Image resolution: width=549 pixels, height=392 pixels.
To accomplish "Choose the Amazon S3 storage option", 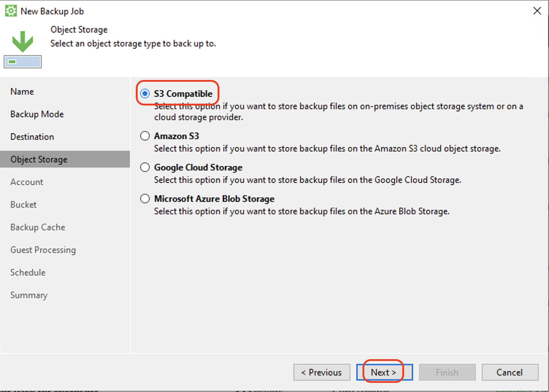I will click(x=145, y=136).
